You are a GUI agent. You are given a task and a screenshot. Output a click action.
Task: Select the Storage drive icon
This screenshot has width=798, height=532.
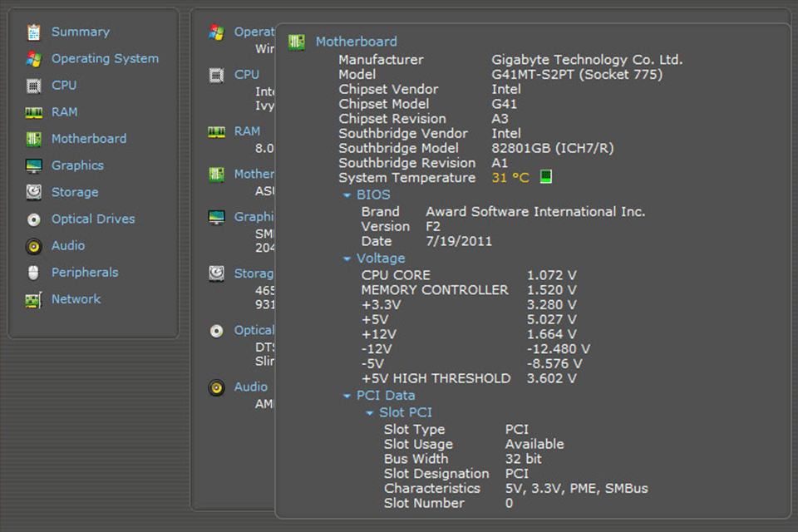pyautogui.click(x=33, y=191)
